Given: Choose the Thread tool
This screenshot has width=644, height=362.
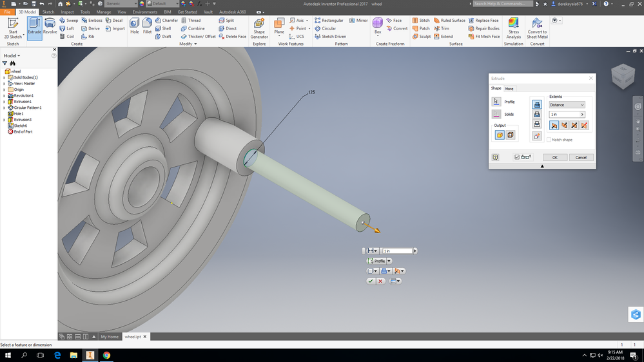Looking at the screenshot, I should (x=191, y=20).
